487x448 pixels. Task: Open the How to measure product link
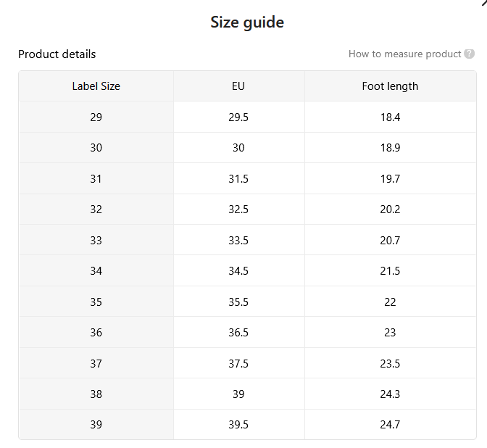coord(404,54)
